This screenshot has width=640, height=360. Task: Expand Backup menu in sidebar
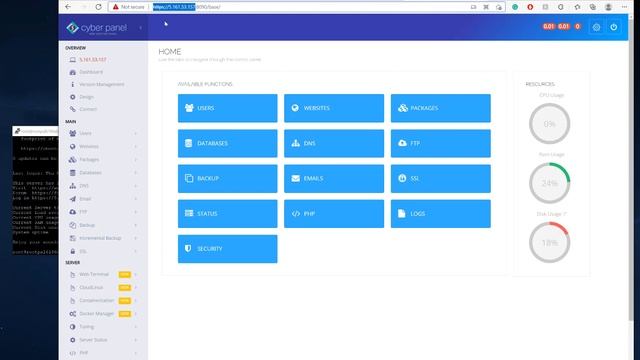pyautogui.click(x=102, y=225)
